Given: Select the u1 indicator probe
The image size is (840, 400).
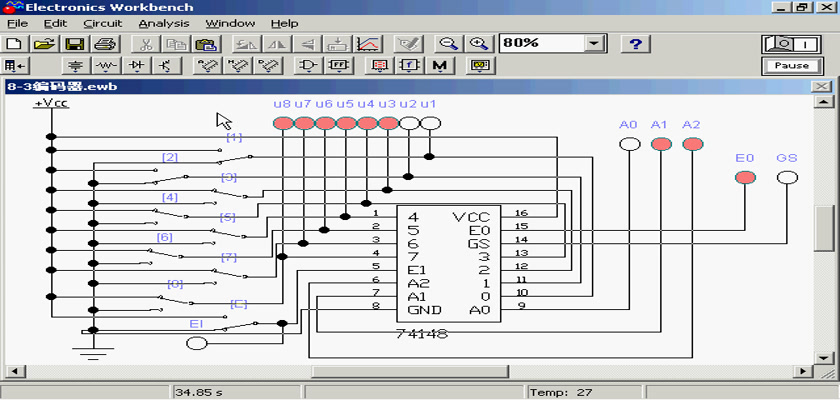Looking at the screenshot, I should 430,124.
